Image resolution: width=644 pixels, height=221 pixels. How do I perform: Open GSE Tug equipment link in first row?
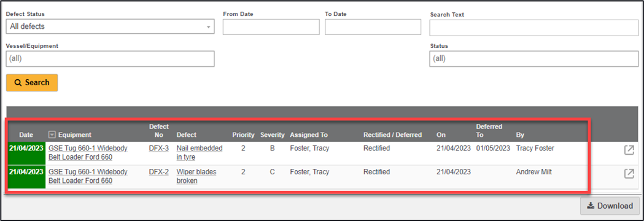88,152
